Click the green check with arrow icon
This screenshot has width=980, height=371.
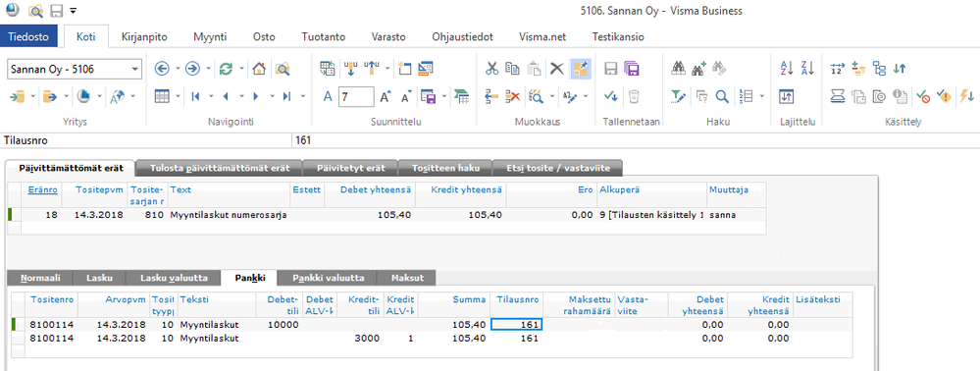click(x=611, y=96)
